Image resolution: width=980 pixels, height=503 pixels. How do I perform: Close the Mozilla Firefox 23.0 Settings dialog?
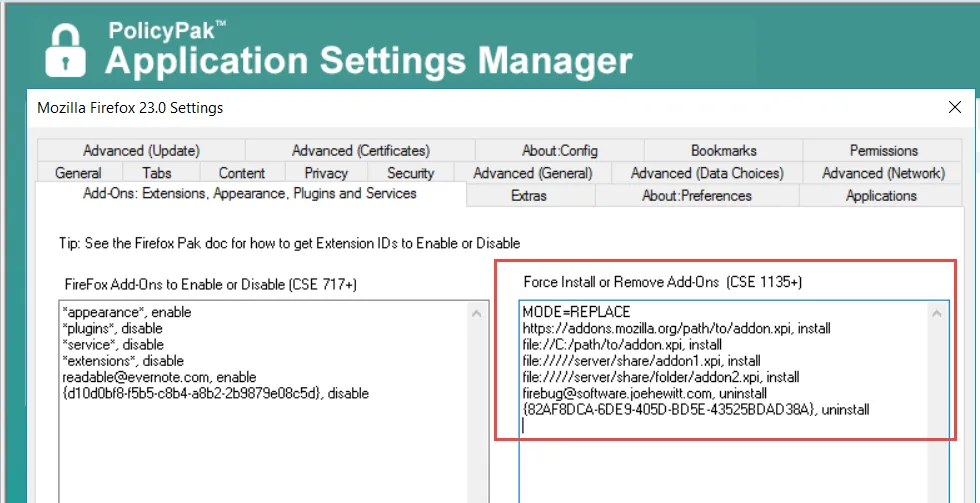[954, 107]
